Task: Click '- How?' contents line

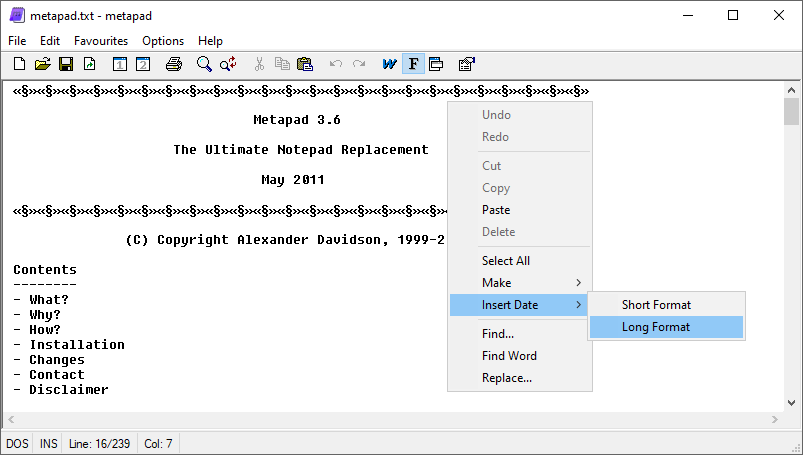Action: (x=37, y=329)
